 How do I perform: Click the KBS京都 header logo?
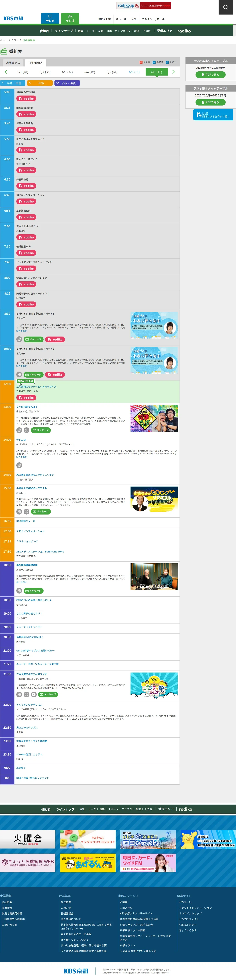(x=13, y=18)
